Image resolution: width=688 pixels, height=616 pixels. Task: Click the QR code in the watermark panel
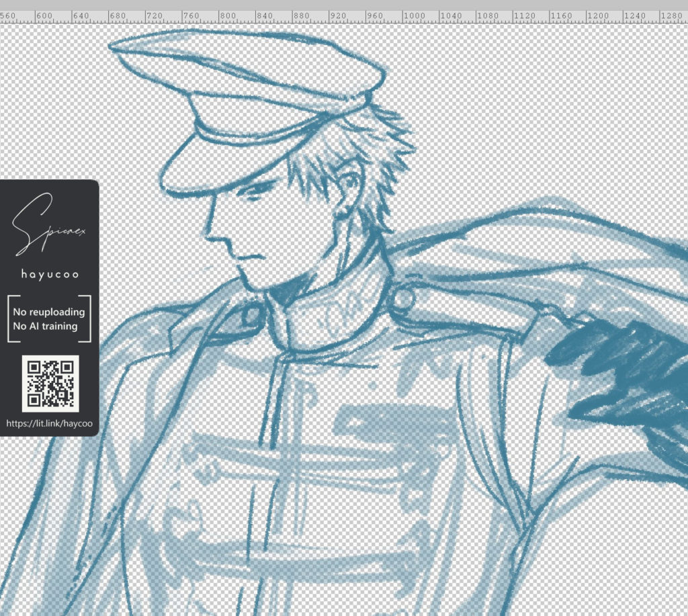click(50, 383)
